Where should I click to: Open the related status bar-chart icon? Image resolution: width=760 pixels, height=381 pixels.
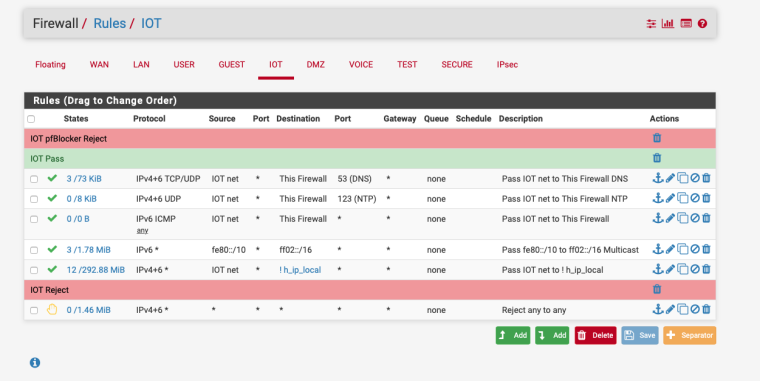668,23
